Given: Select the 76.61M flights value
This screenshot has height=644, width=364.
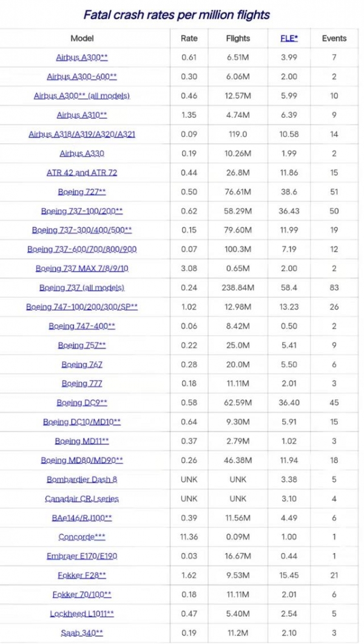Looking at the screenshot, I should [x=238, y=192].
